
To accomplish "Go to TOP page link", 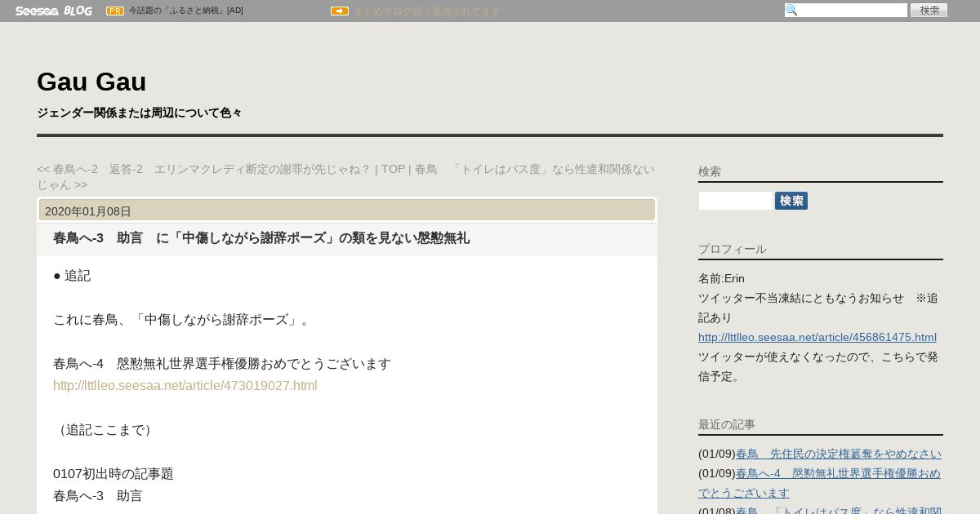I will 393,169.
